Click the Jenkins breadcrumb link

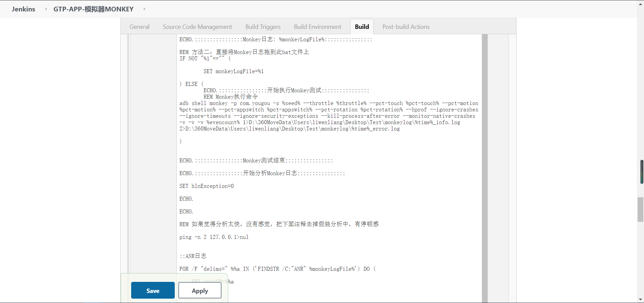23,9
